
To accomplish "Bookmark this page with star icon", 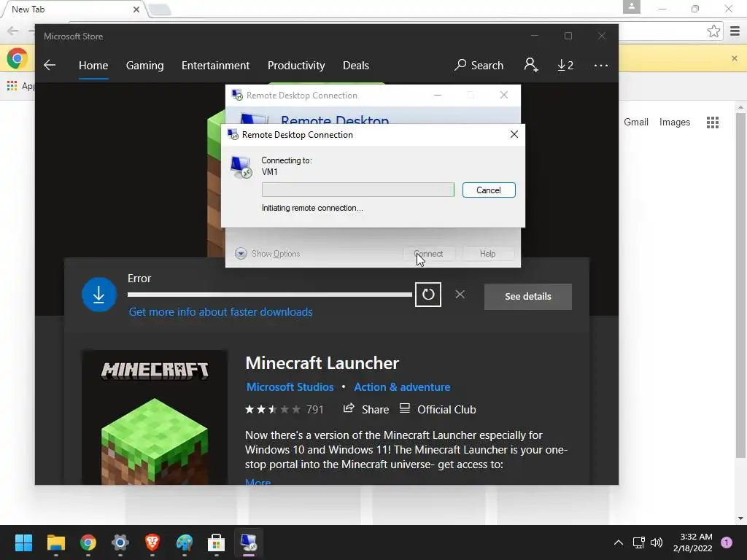I will pos(713,31).
